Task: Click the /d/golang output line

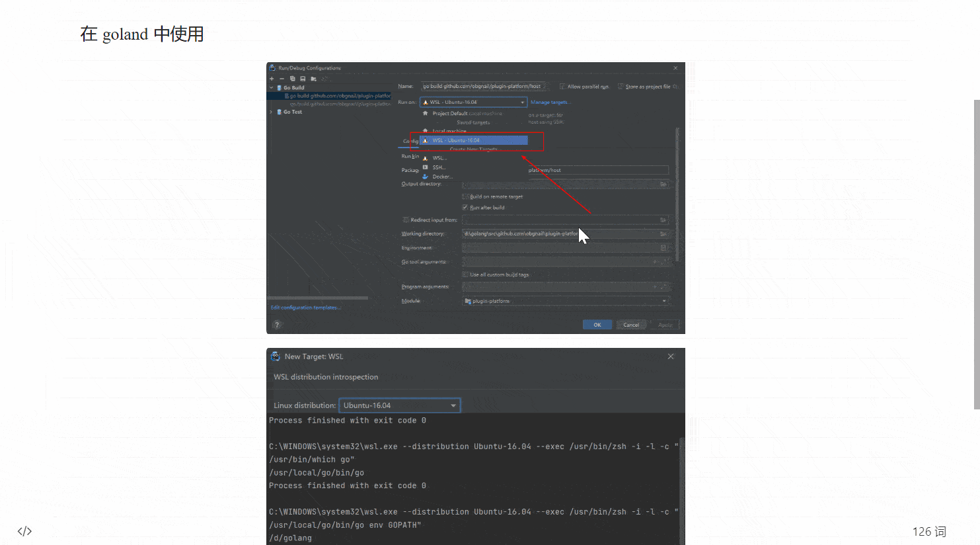Action: click(x=290, y=538)
